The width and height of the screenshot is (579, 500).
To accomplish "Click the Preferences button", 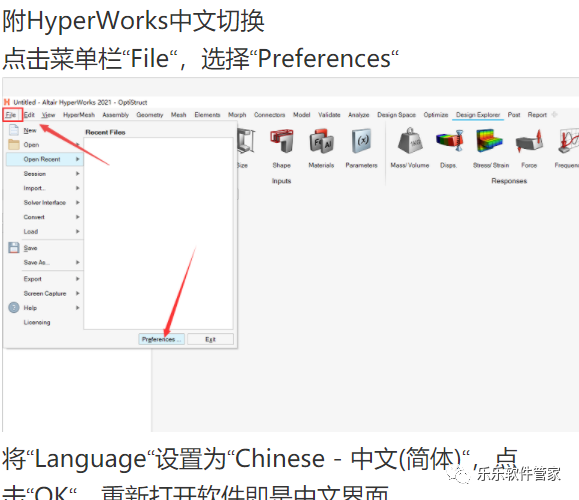I will point(162,339).
